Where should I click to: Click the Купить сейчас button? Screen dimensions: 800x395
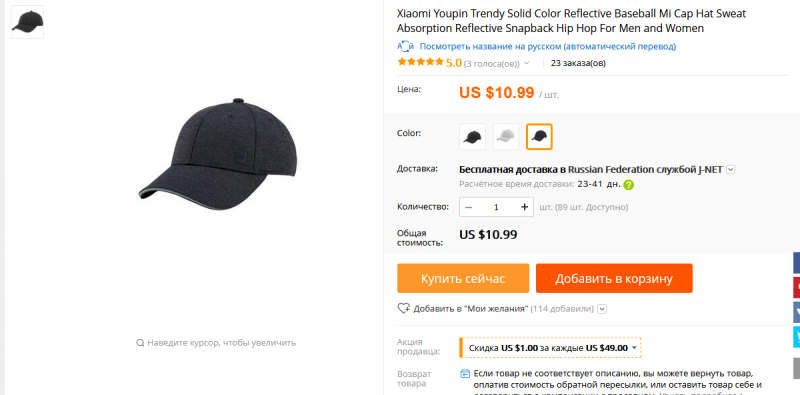coord(463,278)
